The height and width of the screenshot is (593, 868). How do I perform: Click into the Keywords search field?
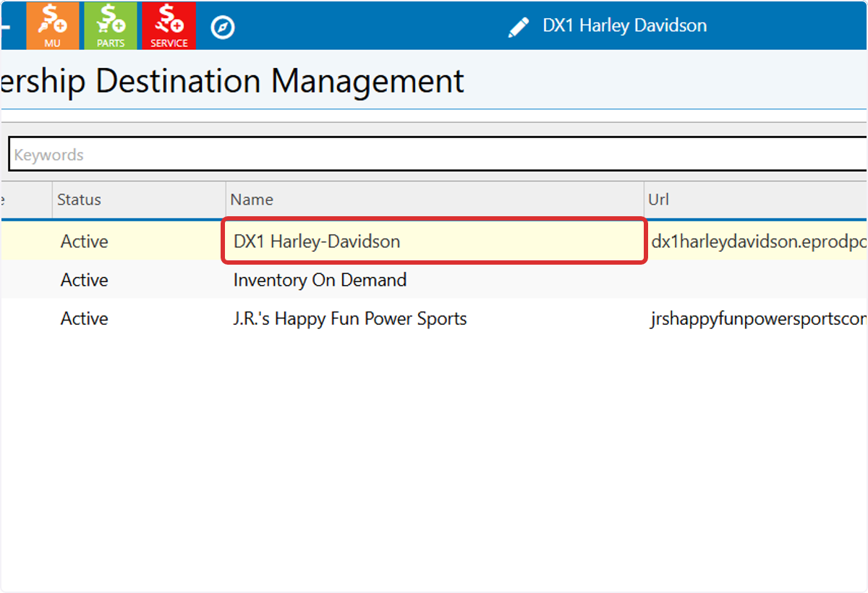point(438,154)
